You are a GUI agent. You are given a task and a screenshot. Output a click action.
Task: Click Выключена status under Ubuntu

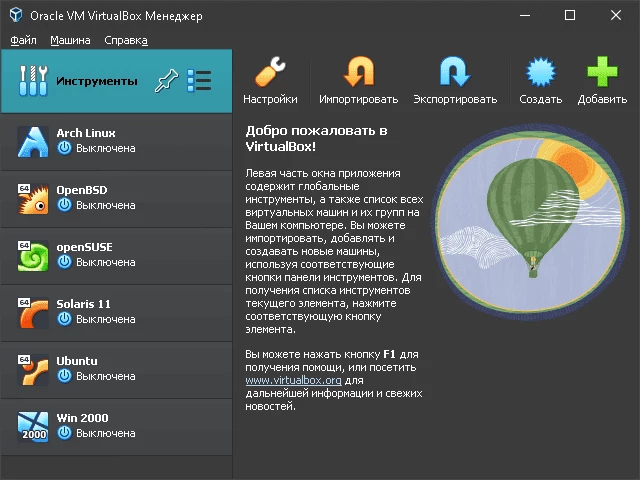(x=106, y=376)
